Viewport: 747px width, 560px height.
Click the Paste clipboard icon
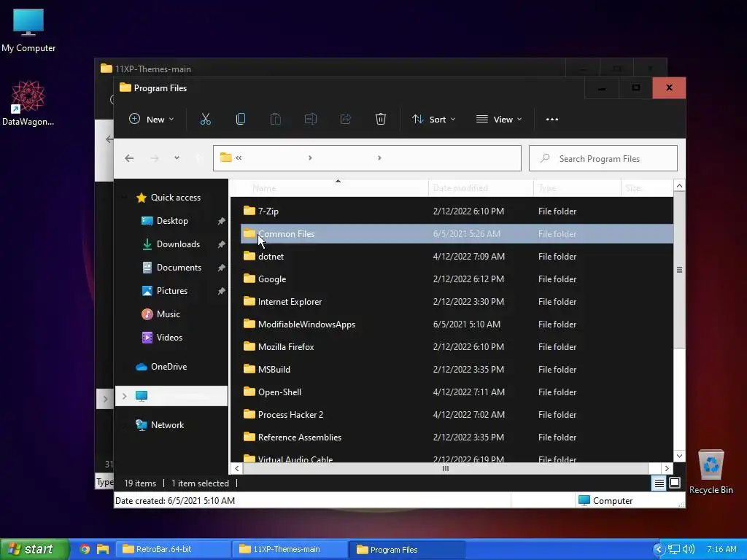tap(275, 119)
